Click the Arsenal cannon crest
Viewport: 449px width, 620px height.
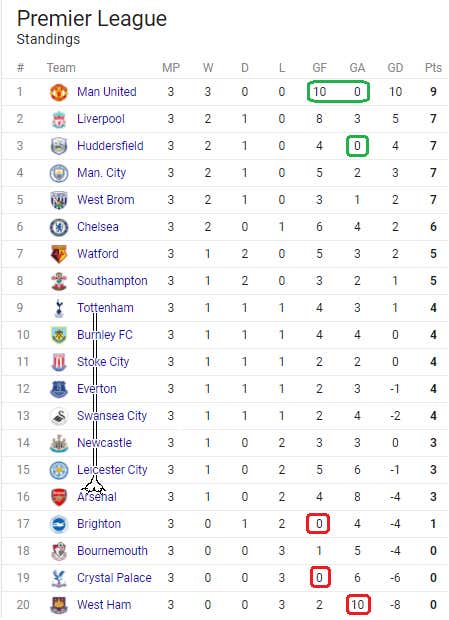pyautogui.click(x=59, y=497)
